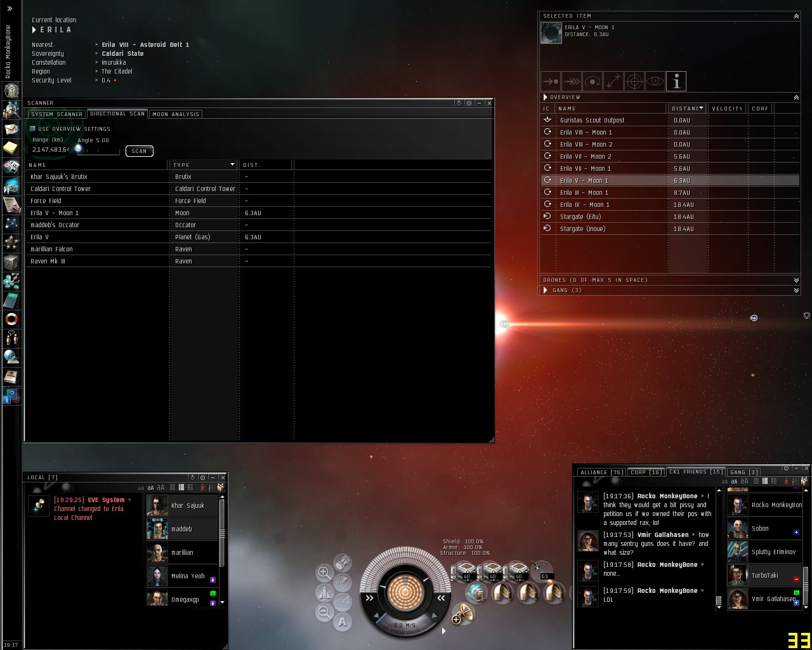The height and width of the screenshot is (650, 812).
Task: Switch to the Directional Scan tab
Action: pyautogui.click(x=117, y=114)
